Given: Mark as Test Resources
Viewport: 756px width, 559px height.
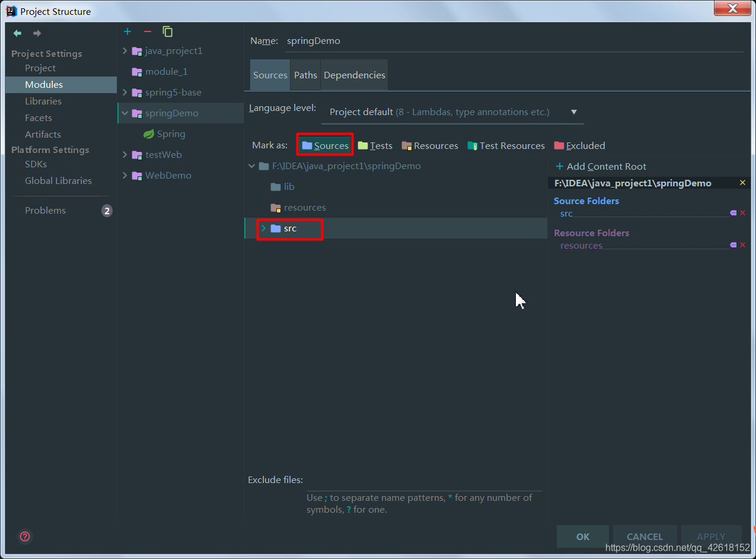Looking at the screenshot, I should [x=506, y=145].
